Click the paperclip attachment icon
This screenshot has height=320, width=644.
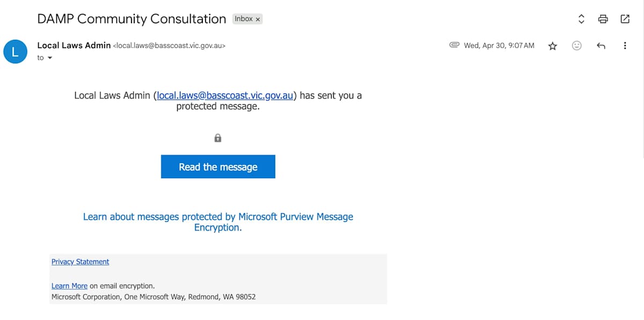click(455, 46)
